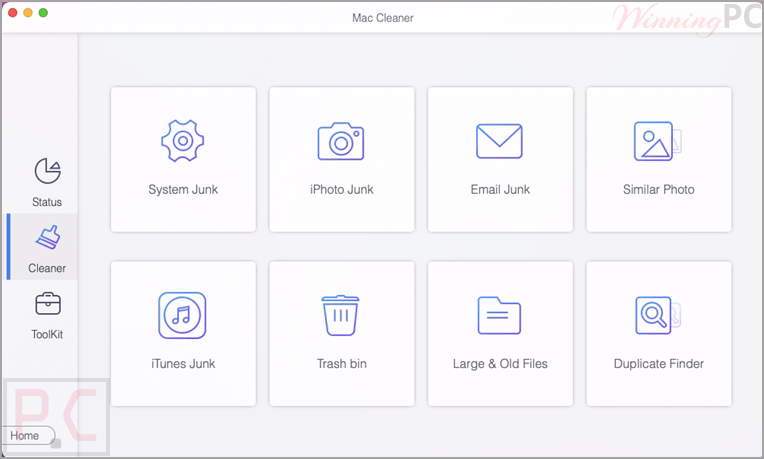Screen dimensions: 764x459
Task: Switch to the Cleaner tab label
Action: point(47,268)
